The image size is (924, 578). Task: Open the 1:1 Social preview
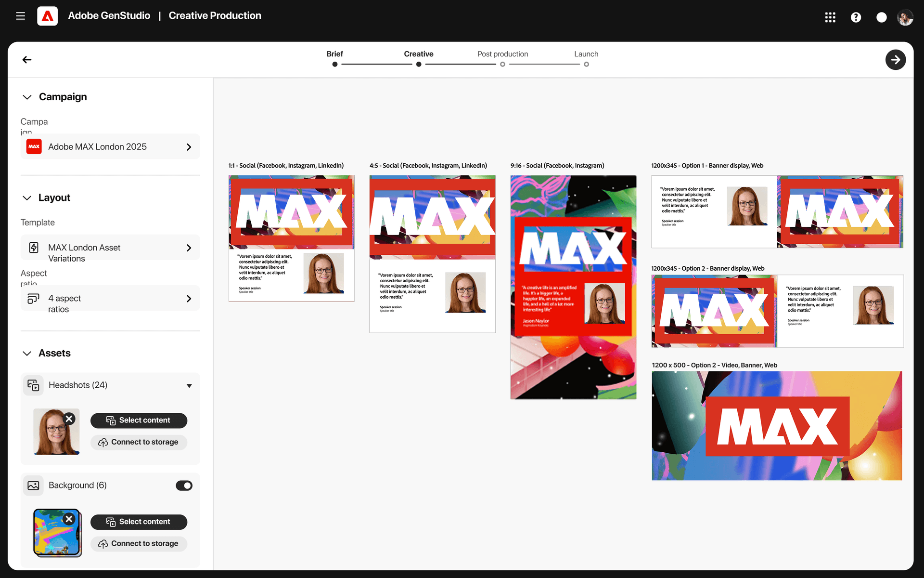pos(291,238)
